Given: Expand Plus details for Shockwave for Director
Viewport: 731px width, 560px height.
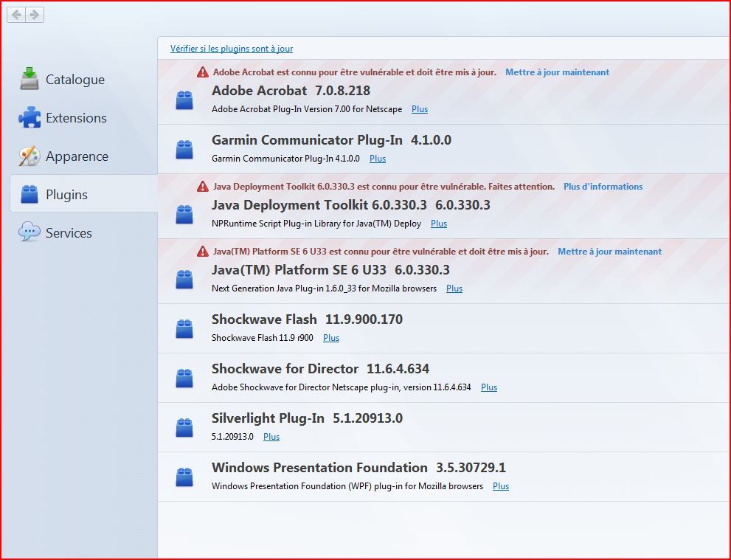Looking at the screenshot, I should [x=489, y=387].
